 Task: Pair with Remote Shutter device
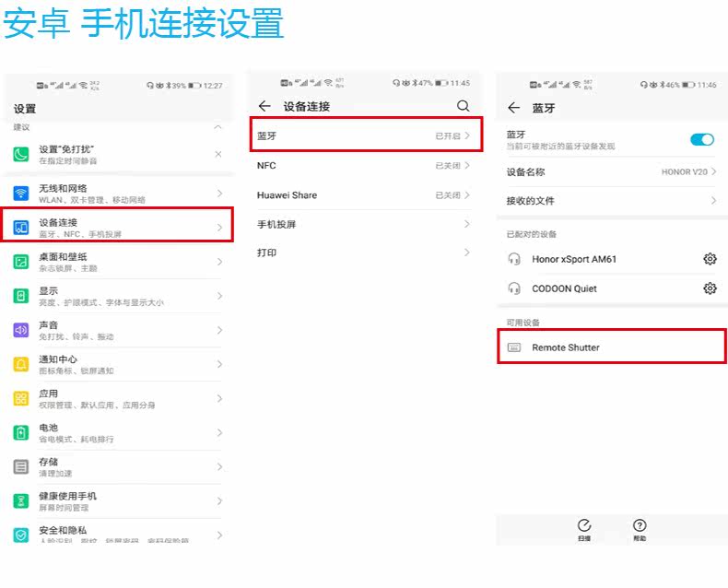pyautogui.click(x=612, y=347)
